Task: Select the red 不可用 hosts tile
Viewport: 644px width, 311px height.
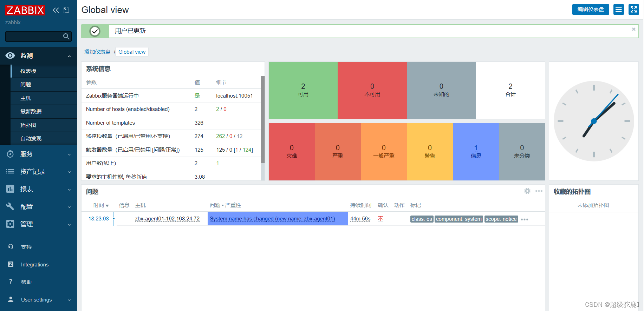Action: pos(372,90)
